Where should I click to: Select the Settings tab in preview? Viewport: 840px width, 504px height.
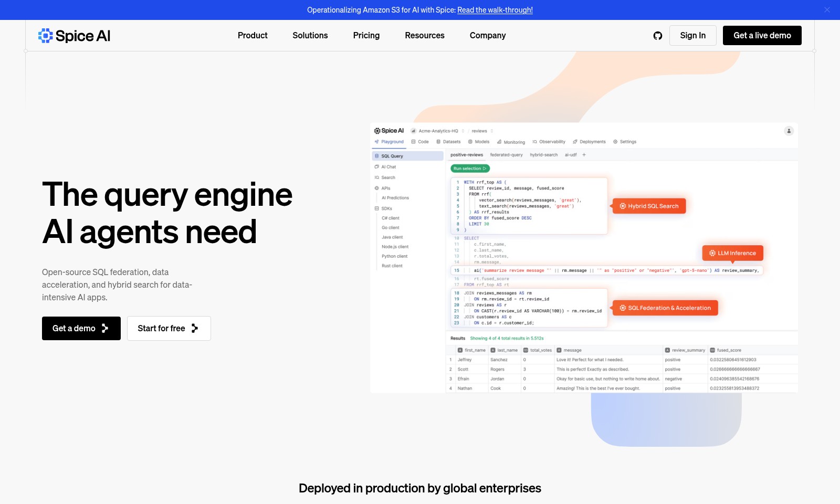tap(625, 142)
